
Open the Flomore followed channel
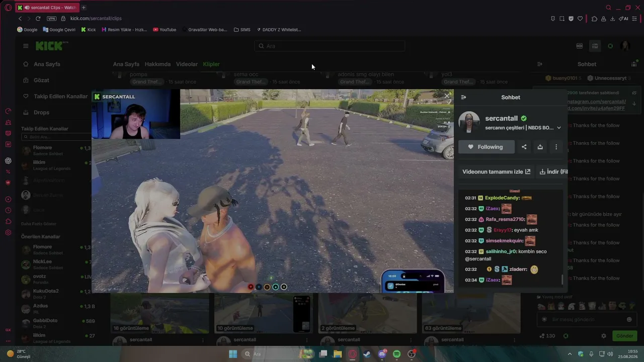point(56,150)
